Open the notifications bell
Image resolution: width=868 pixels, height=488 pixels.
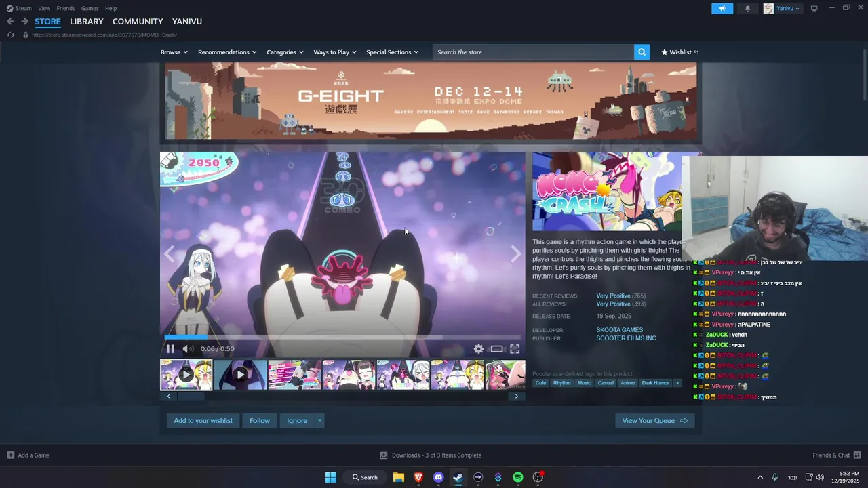[748, 8]
